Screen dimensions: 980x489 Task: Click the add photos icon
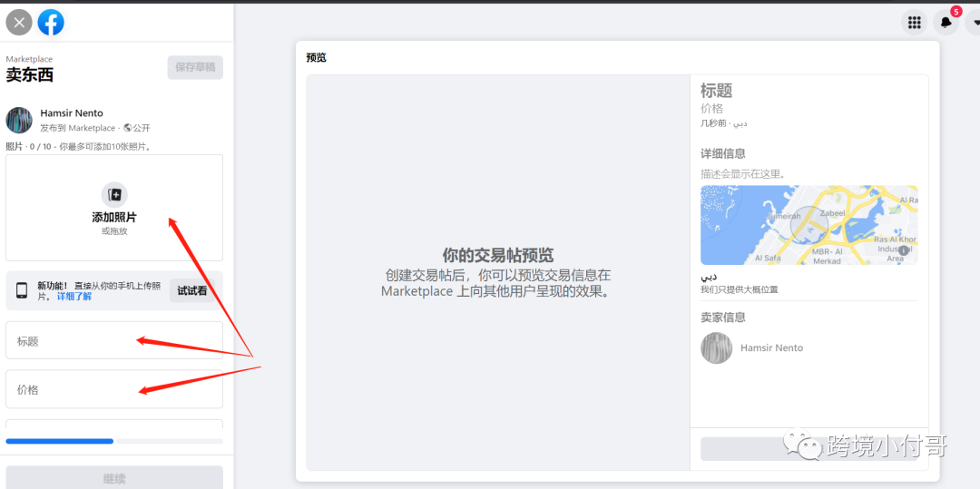point(114,195)
